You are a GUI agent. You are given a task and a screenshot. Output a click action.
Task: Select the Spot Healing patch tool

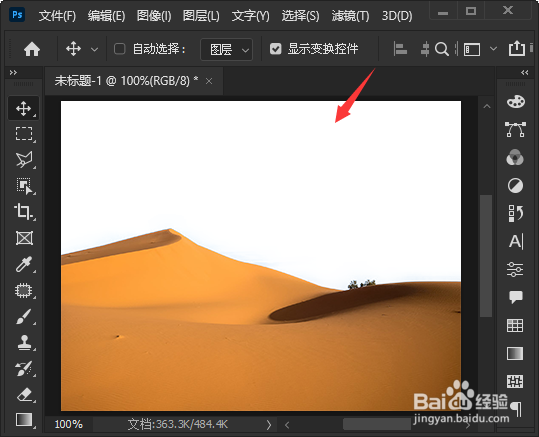pos(24,291)
